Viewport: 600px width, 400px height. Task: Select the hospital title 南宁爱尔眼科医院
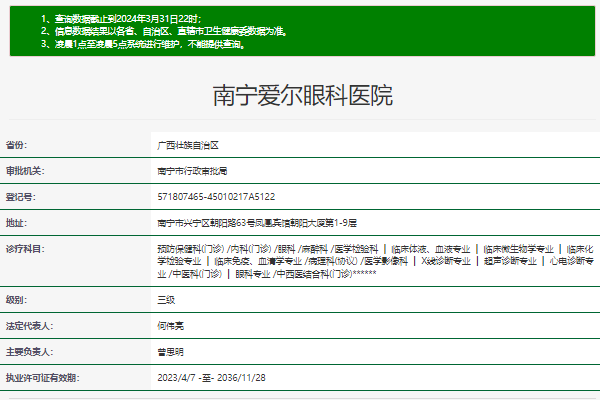(x=303, y=95)
